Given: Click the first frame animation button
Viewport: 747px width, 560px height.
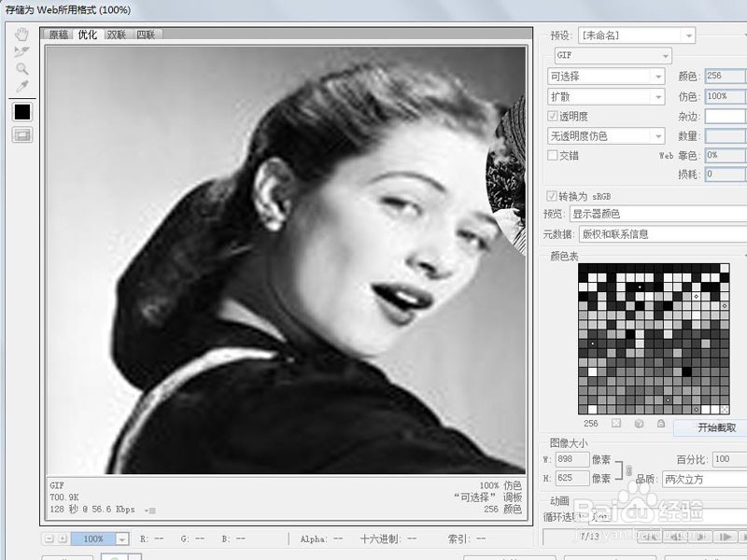Looking at the screenshot, I should [x=651, y=538].
